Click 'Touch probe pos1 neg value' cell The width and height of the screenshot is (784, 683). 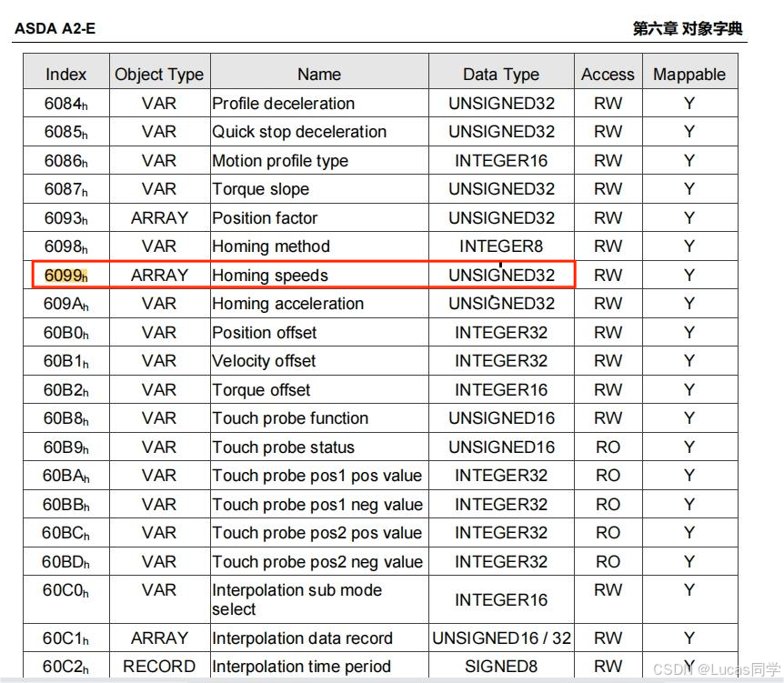317,505
